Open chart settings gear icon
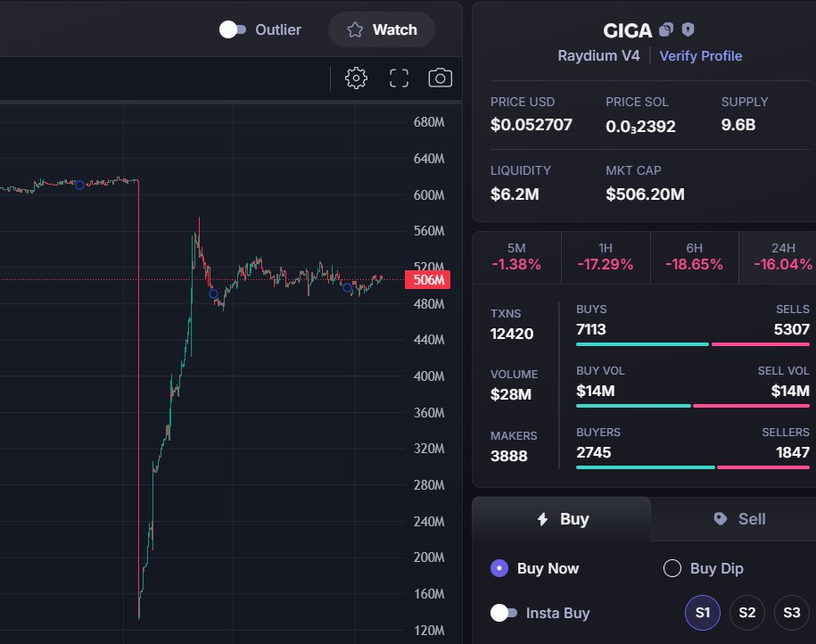Screen dimensions: 816x644 [x=356, y=78]
